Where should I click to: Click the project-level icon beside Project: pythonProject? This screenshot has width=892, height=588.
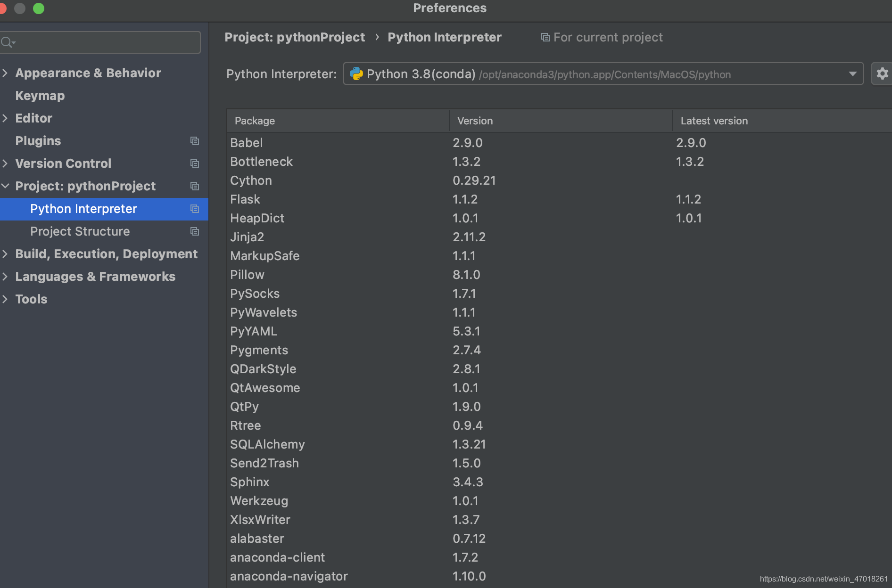tap(195, 186)
